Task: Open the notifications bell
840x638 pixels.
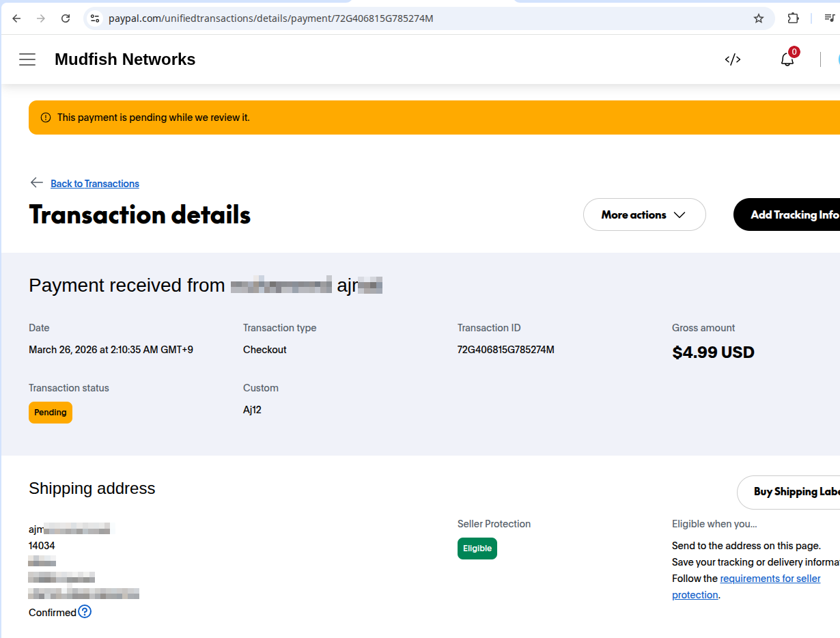Action: pyautogui.click(x=787, y=59)
